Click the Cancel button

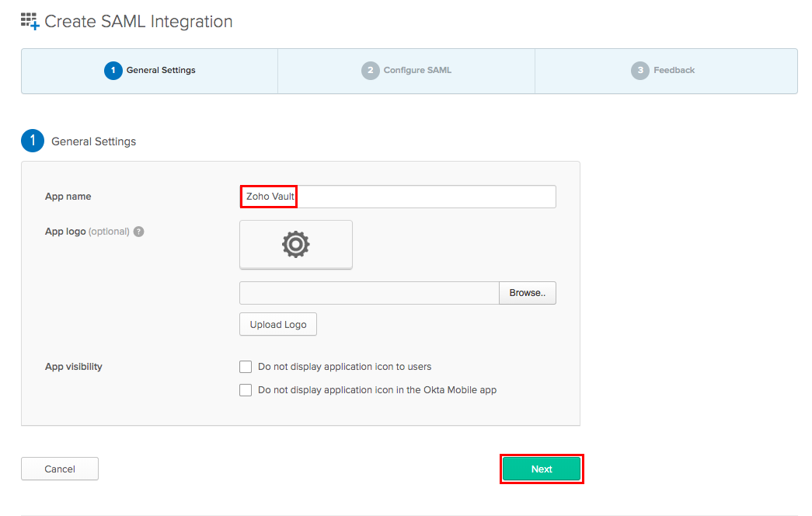coord(60,469)
